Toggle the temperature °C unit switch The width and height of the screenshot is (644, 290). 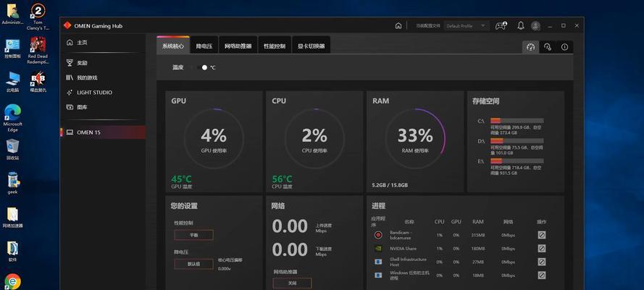point(203,67)
